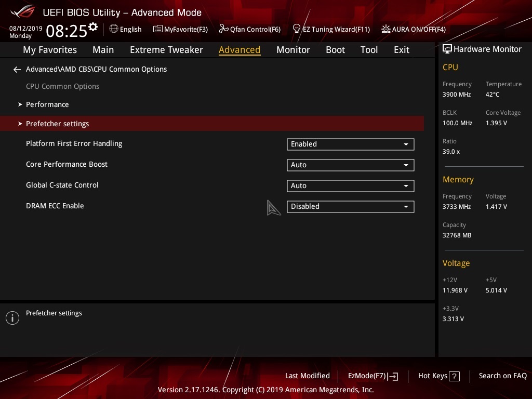Switch to the Monitor tab
The width and height of the screenshot is (532, 399).
[293, 50]
